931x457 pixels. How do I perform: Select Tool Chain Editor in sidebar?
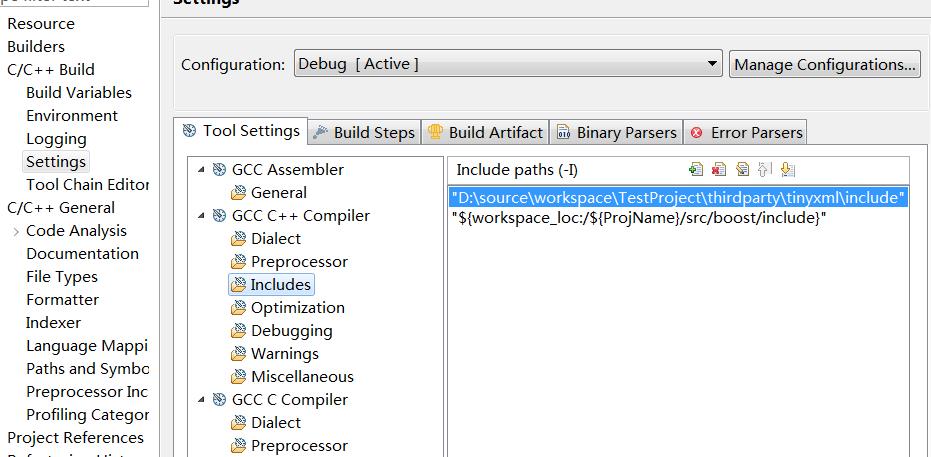point(87,184)
